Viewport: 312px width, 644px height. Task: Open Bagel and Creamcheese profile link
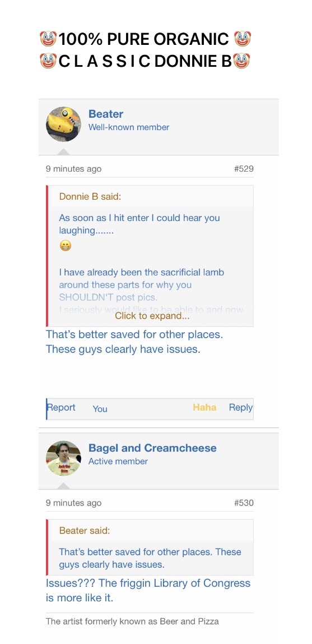pyautogui.click(x=152, y=448)
